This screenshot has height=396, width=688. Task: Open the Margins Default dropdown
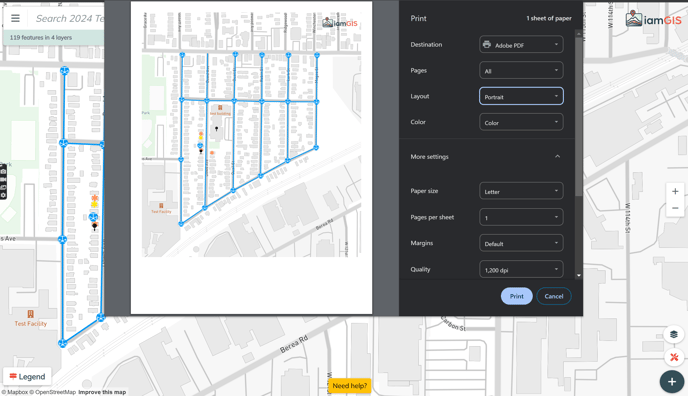521,243
